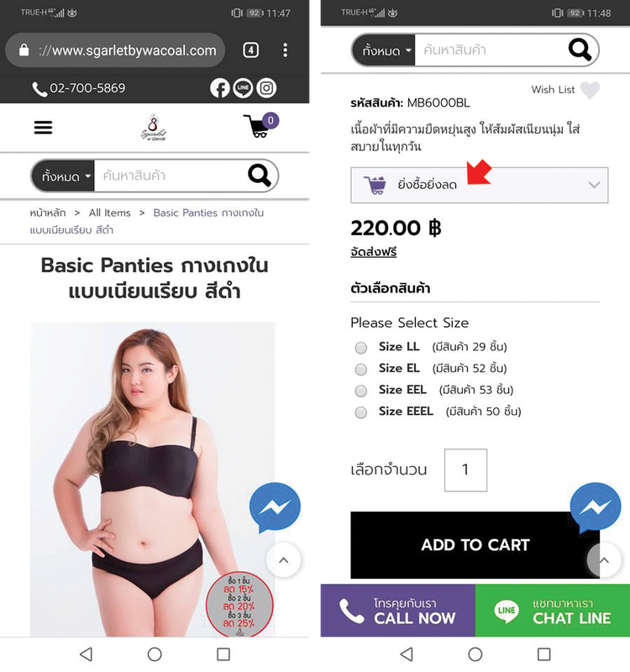The height and width of the screenshot is (672, 630).
Task: Tap the LINE icon in header
Action: click(243, 88)
